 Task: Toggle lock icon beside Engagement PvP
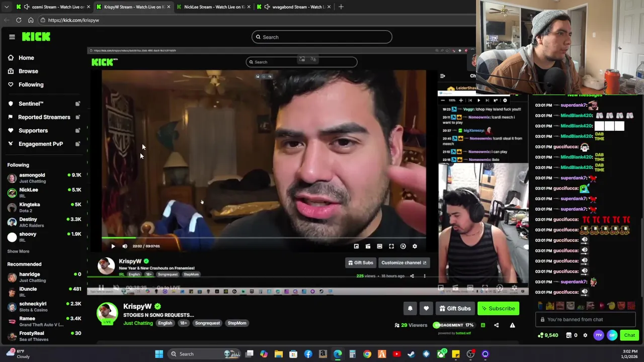[77, 144]
